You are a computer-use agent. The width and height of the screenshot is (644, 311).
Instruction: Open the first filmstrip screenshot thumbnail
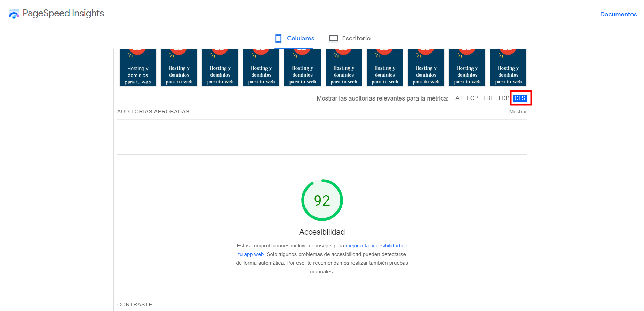click(x=138, y=67)
